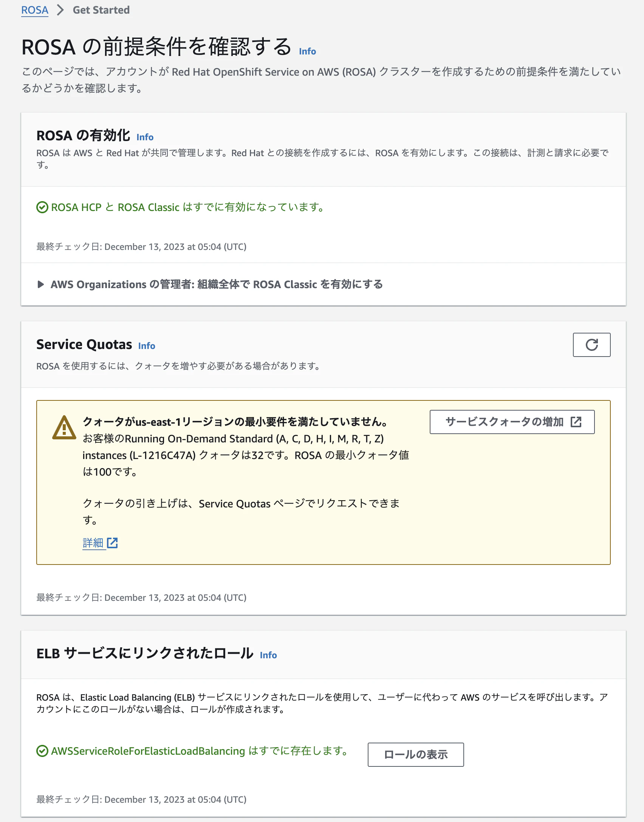Click text 'クォータの引き上げは、Service Quotas ページでリクエストできます。'
The image size is (644, 822).
click(241, 512)
